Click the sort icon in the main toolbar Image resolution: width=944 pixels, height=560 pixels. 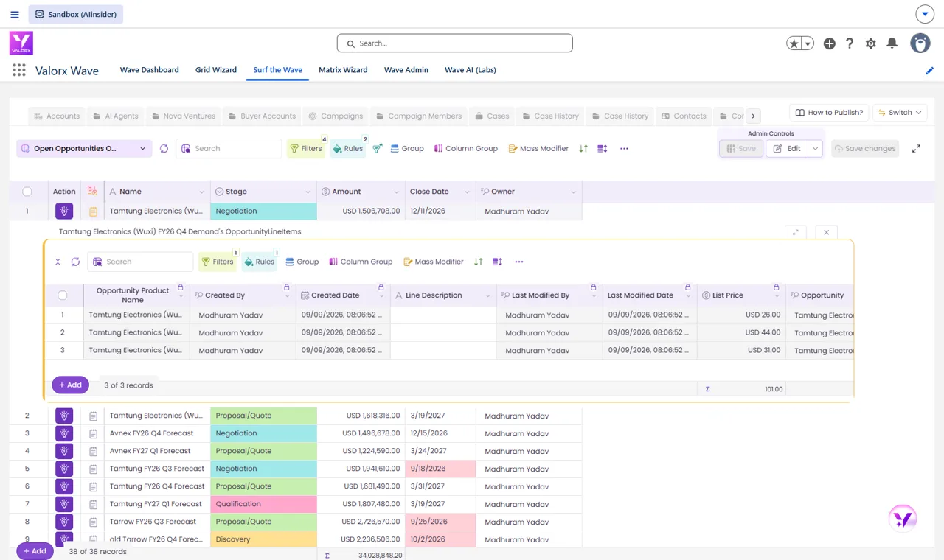583,149
